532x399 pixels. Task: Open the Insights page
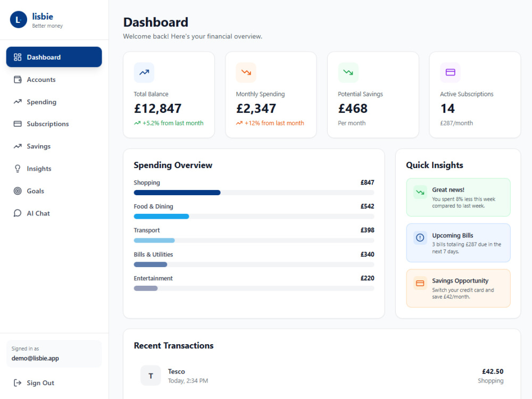(54, 169)
